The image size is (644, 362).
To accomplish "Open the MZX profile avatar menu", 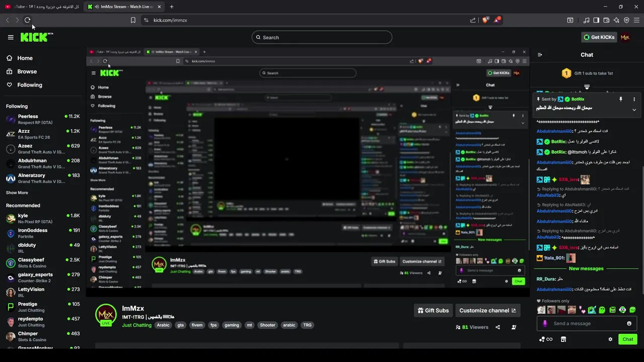I will 625,37.
